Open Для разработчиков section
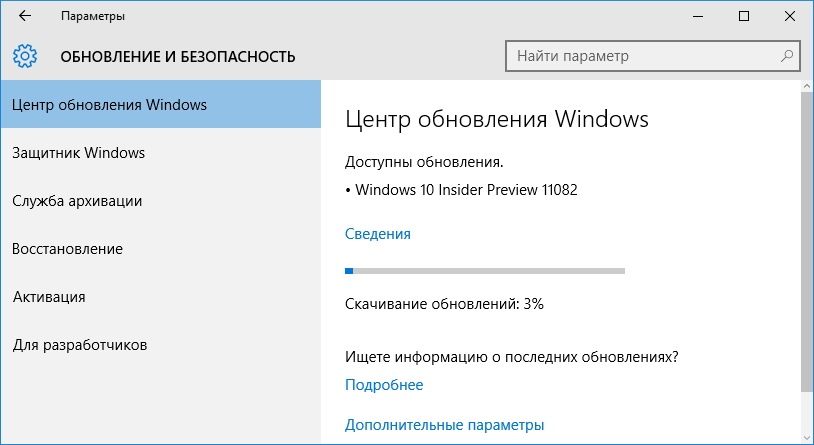 coord(161,345)
